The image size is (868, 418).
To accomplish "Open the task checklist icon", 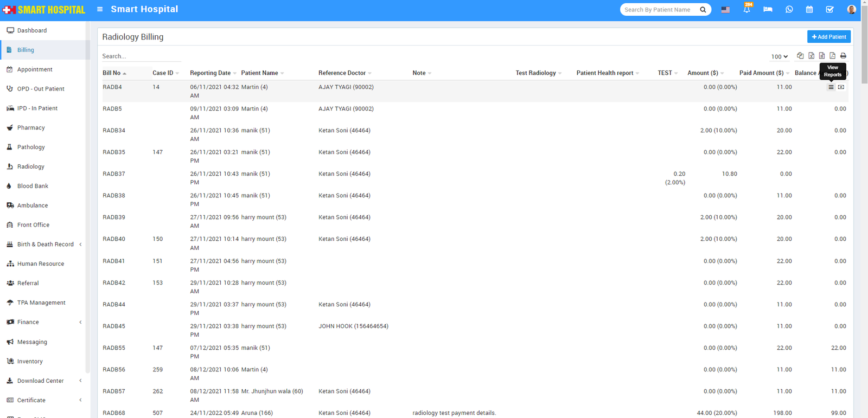I will pyautogui.click(x=829, y=9).
